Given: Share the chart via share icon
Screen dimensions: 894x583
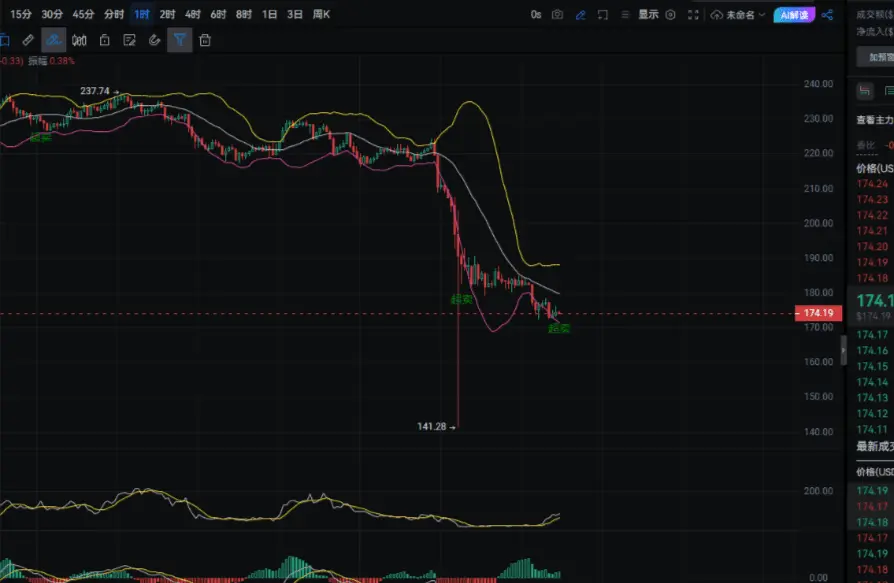Looking at the screenshot, I should (x=828, y=15).
